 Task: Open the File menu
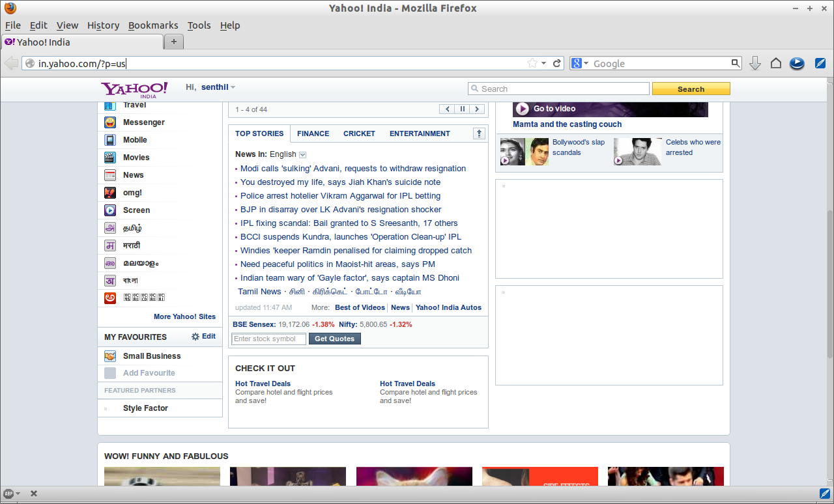pyautogui.click(x=13, y=25)
